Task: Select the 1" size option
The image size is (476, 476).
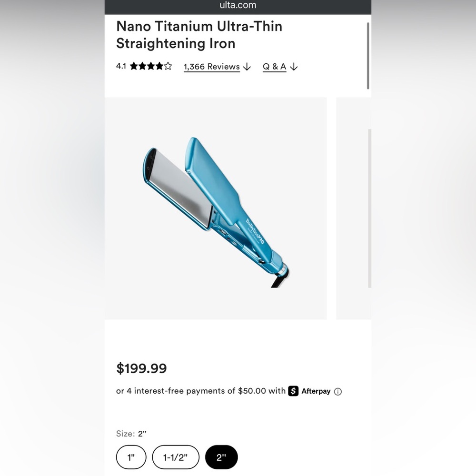Action: coord(131,457)
